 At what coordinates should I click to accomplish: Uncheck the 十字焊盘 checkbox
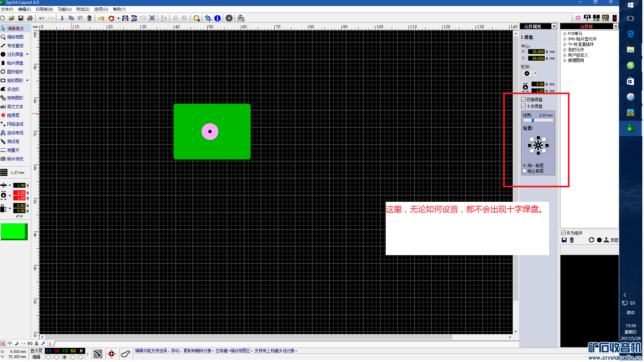click(523, 106)
